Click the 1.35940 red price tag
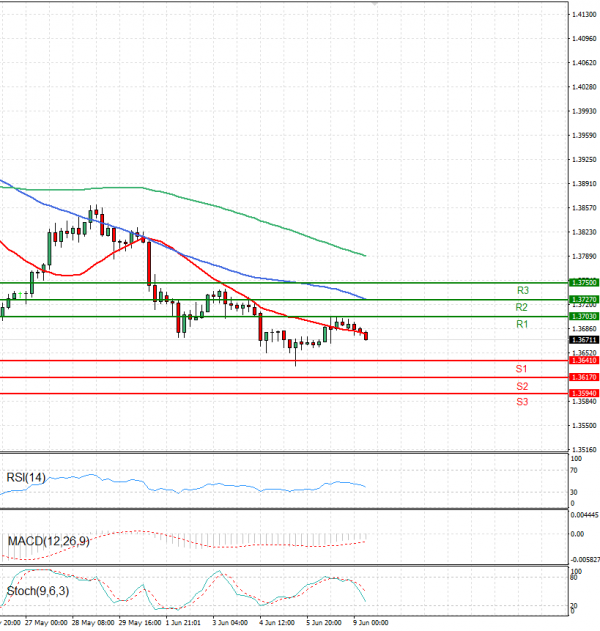This screenshot has height=631, width=600. point(582,393)
